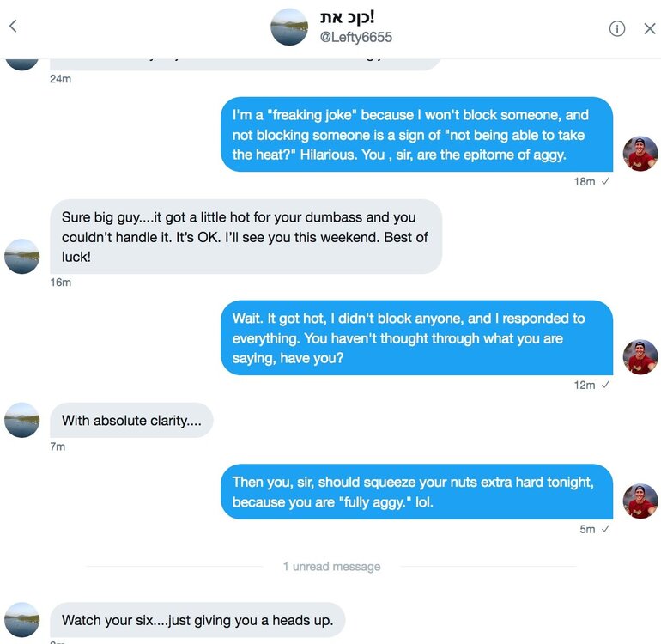Click sender avatar beside "Watch your six" message
The image size is (661, 644).
click(x=22, y=619)
